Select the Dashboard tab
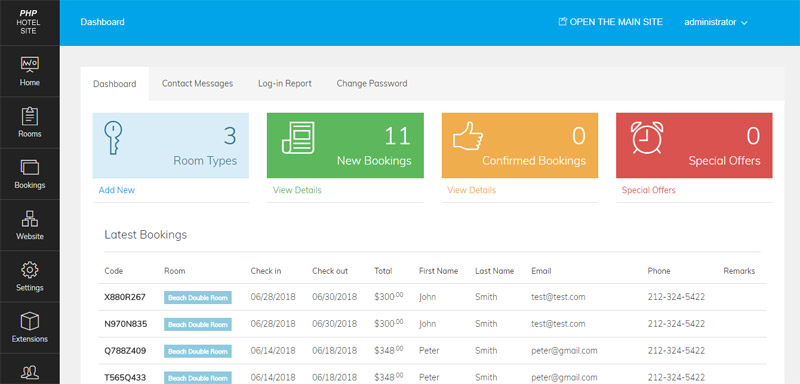The width and height of the screenshot is (800, 384). [115, 84]
